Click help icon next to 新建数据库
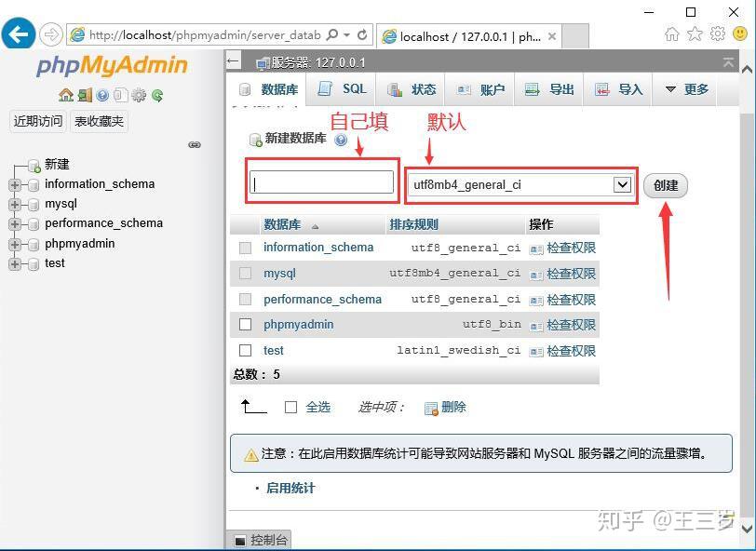The width and height of the screenshot is (756, 551). (341, 140)
